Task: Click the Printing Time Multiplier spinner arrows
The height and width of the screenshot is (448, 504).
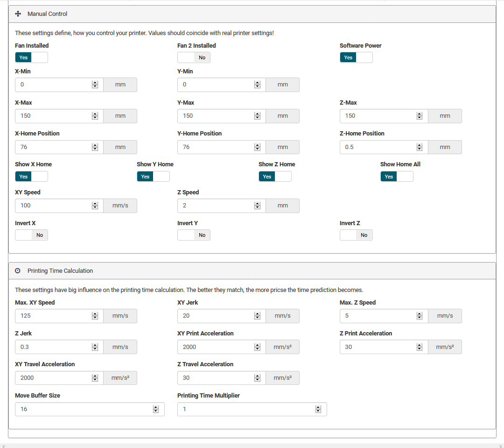Action: [318, 409]
